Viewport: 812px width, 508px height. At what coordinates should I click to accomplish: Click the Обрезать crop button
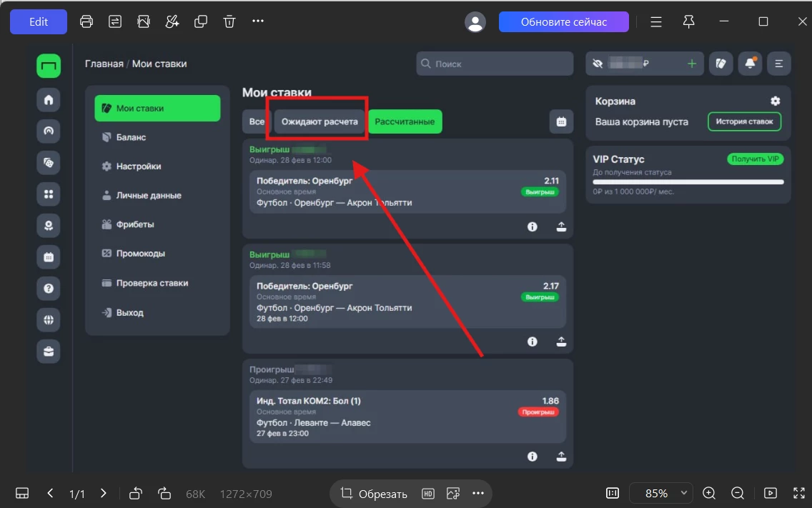374,494
